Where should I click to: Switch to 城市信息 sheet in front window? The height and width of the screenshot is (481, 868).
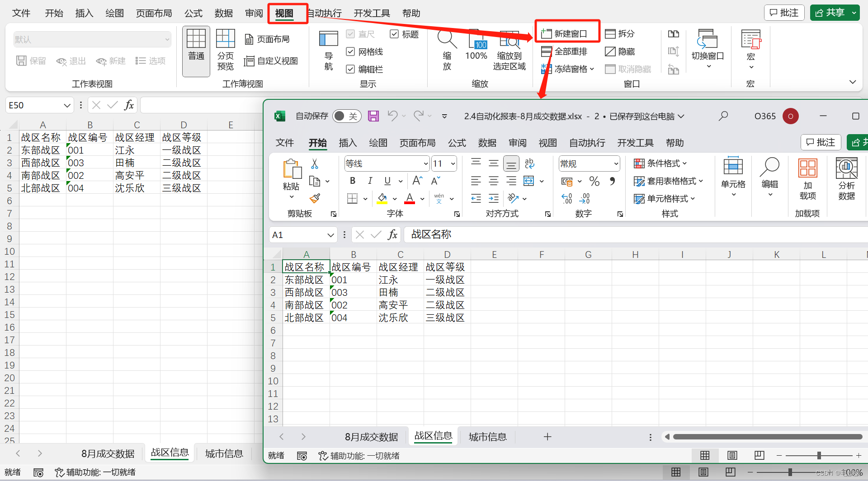tap(487, 437)
